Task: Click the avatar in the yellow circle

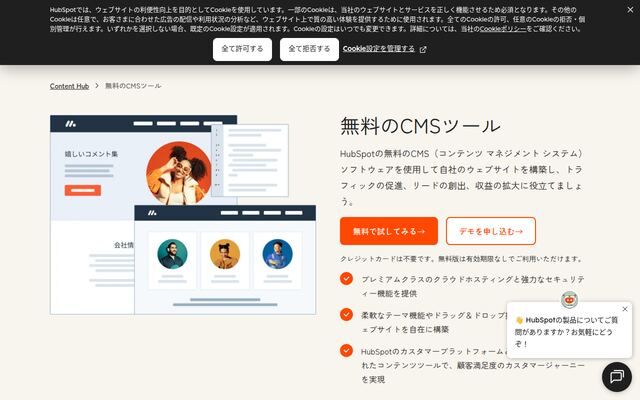Action: (225, 254)
